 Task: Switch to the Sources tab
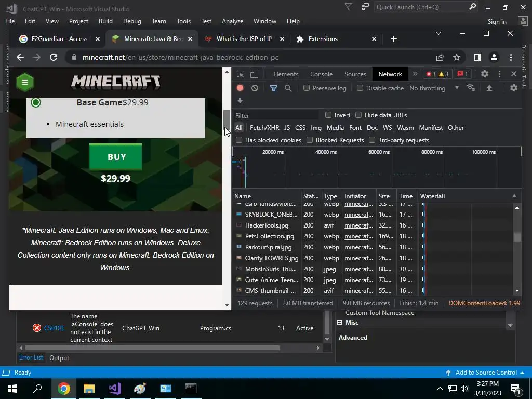point(355,74)
